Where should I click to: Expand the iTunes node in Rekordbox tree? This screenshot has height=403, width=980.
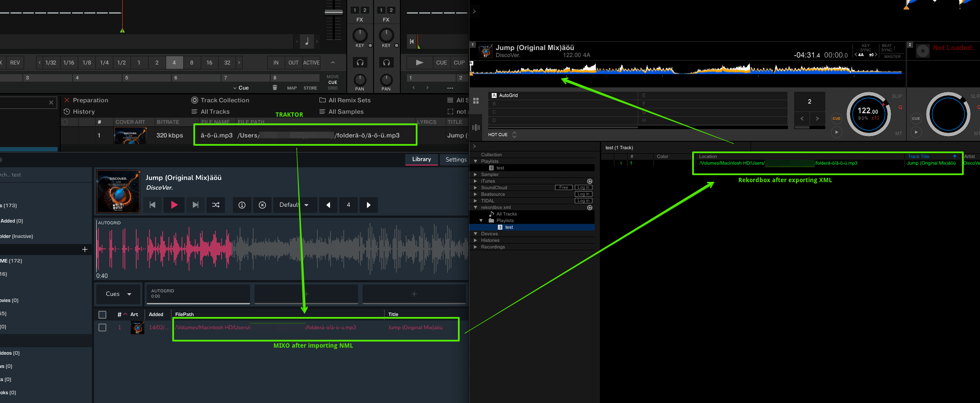coord(475,181)
